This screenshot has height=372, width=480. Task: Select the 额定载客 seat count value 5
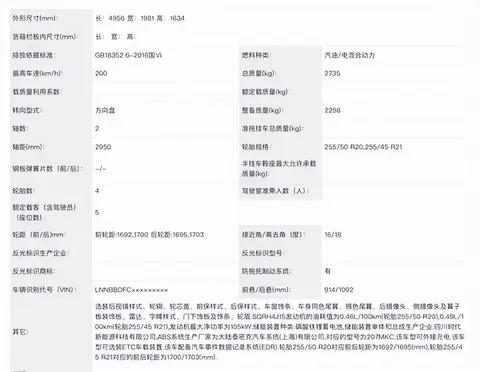tap(97, 212)
